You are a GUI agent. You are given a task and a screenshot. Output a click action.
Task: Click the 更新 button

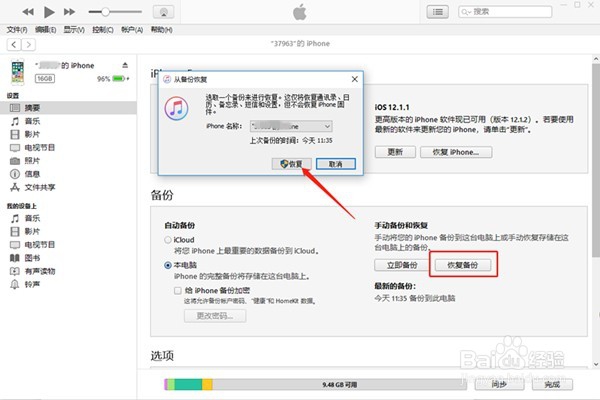click(x=395, y=152)
